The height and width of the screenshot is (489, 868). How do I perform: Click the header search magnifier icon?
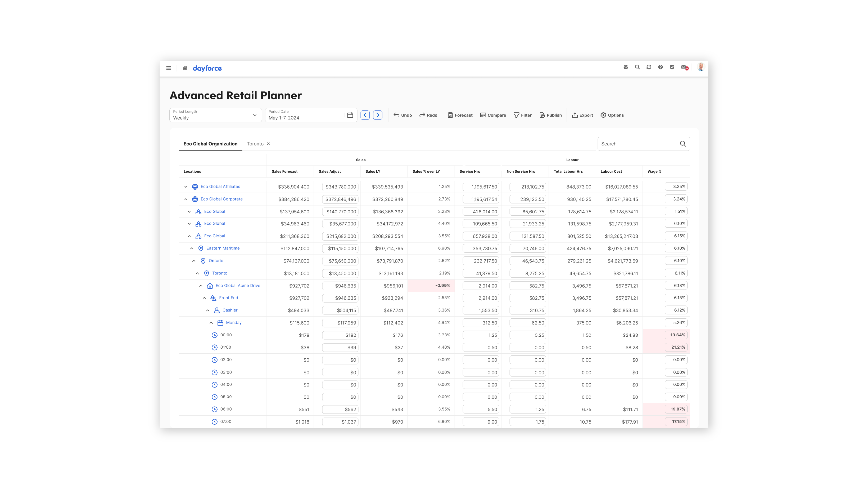(637, 67)
